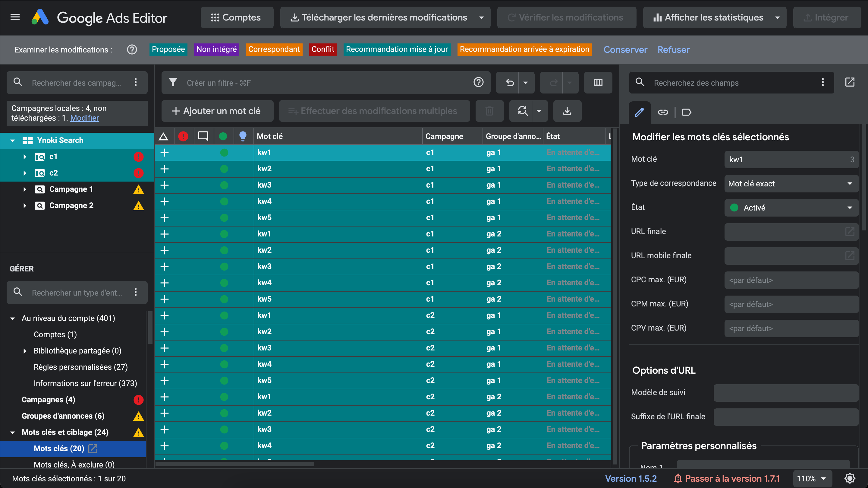Click the CPC max. (EUR) field
Viewport: 868px width, 488px height.
[x=791, y=280]
